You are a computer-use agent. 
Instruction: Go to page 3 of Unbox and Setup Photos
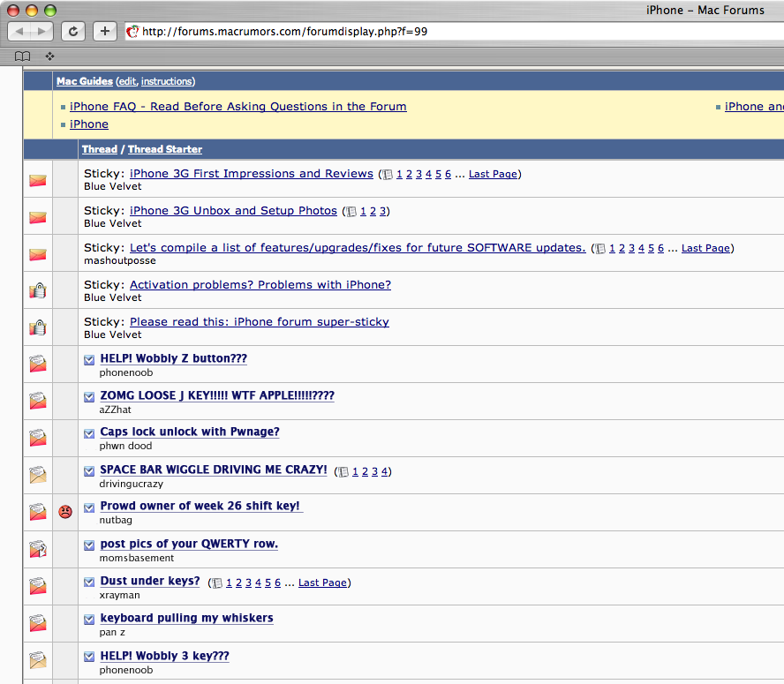pyautogui.click(x=382, y=211)
